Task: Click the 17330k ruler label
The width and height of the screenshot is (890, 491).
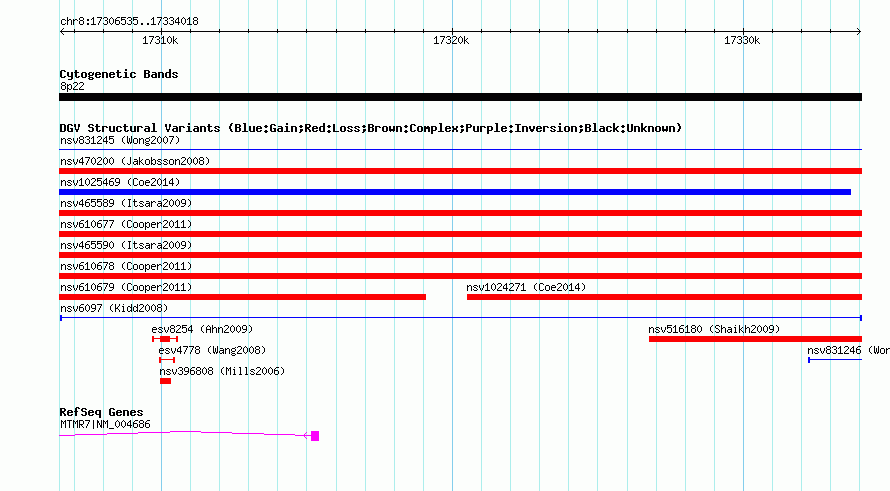Action: pos(742,40)
